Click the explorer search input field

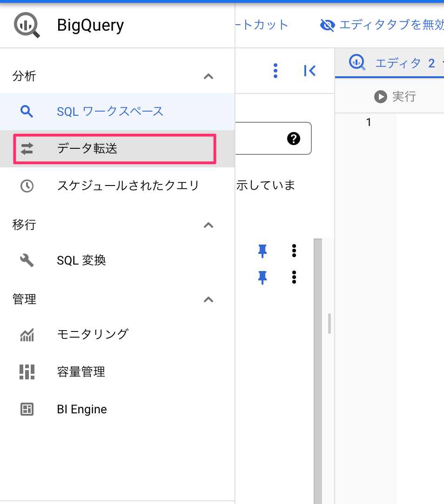273,138
